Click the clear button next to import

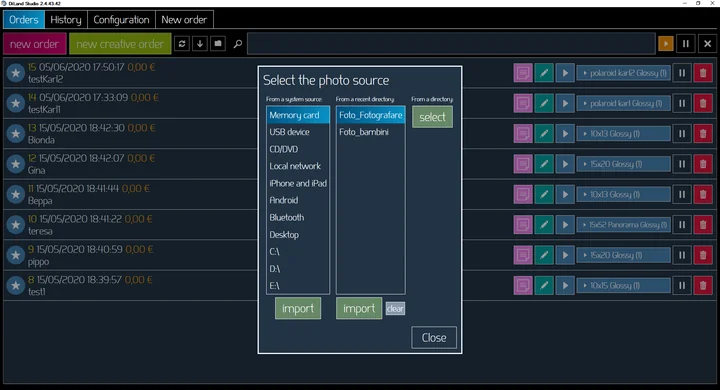pyautogui.click(x=395, y=309)
